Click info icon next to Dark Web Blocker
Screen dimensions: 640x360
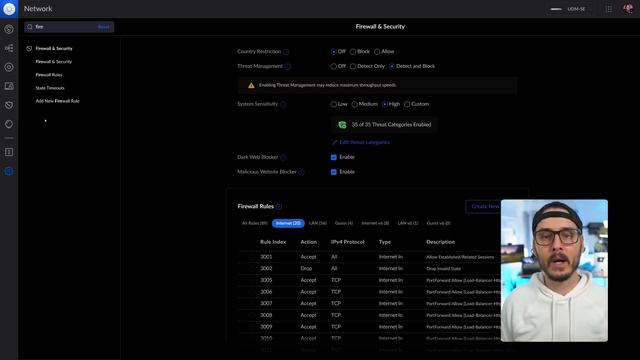283,158
